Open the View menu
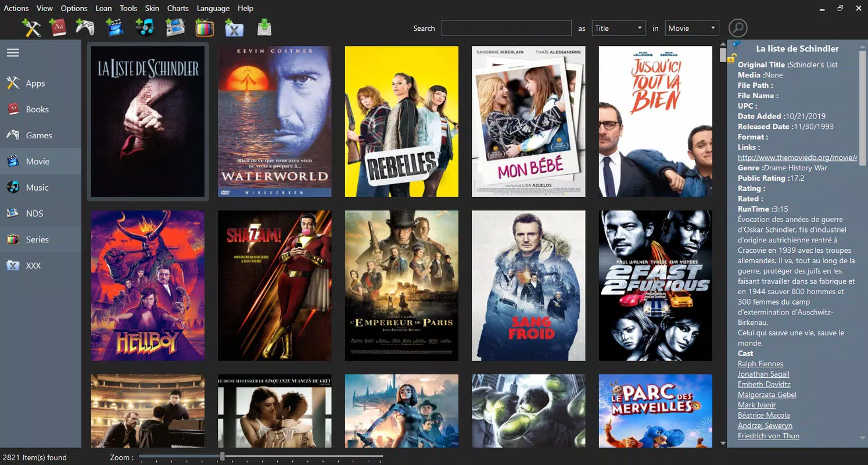This screenshot has height=465, width=868. (45, 8)
